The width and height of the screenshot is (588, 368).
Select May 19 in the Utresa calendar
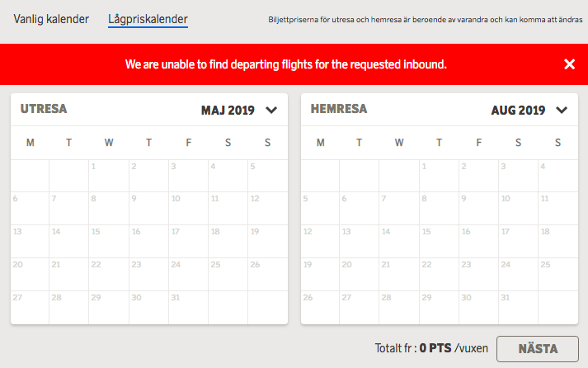coord(268,242)
